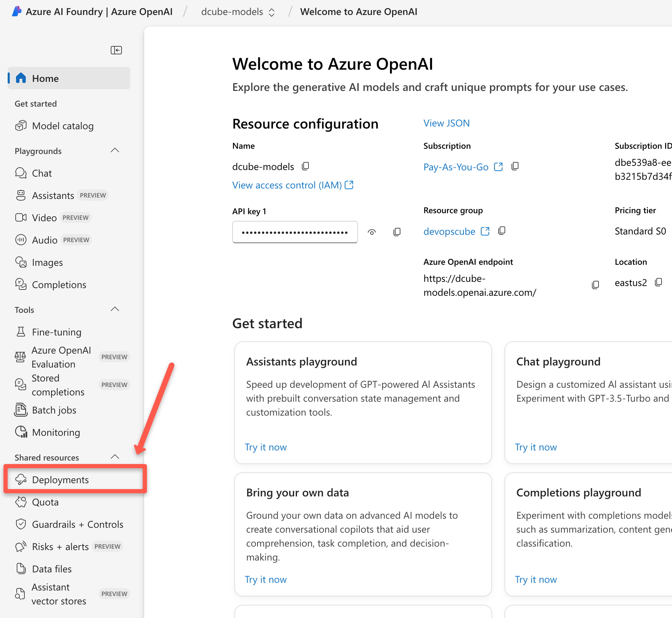Copy the devopscube resource group name
Screen dimensions: 672x618
501,231
